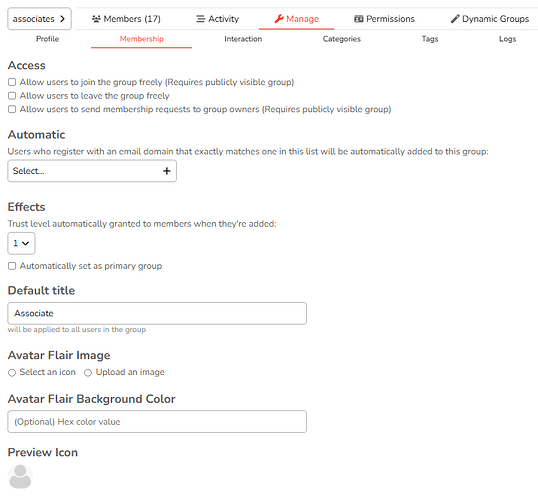The width and height of the screenshot is (538, 500).
Task: View the Logs sub-tab
Action: tap(507, 39)
